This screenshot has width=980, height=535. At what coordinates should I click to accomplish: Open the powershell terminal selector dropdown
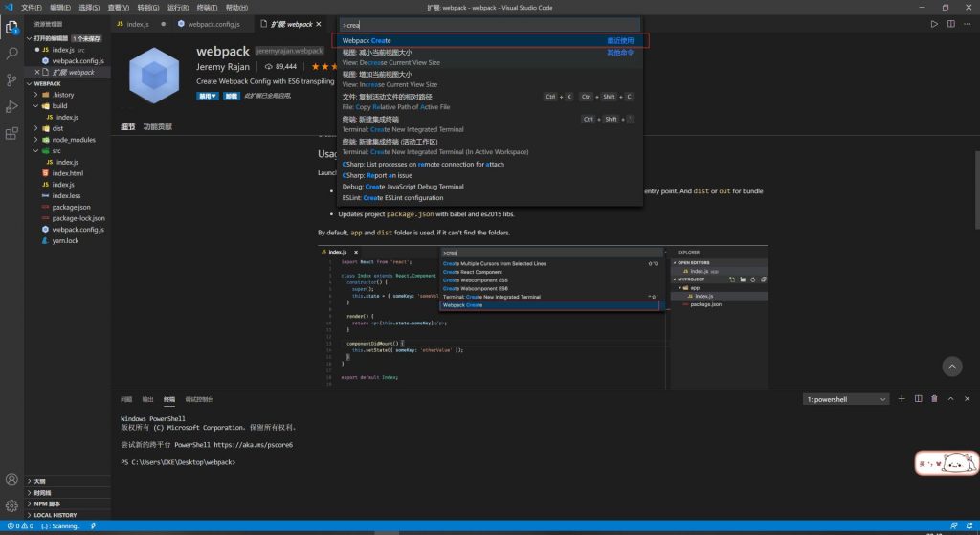[846, 399]
